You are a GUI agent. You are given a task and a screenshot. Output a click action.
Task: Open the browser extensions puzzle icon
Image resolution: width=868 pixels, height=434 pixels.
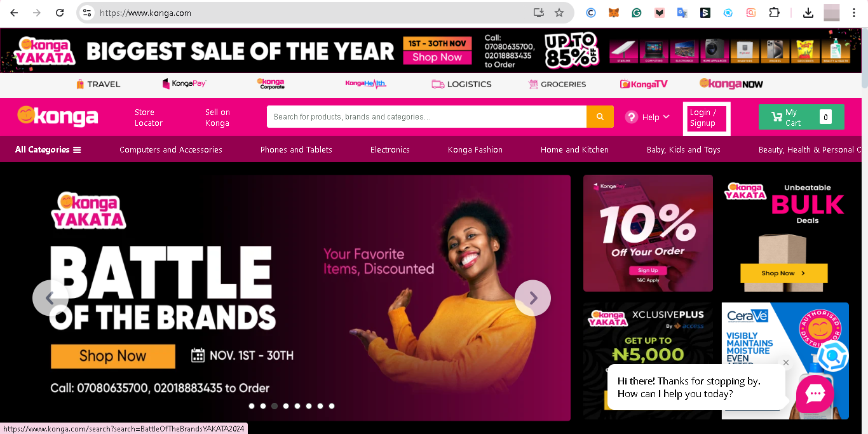coord(774,13)
